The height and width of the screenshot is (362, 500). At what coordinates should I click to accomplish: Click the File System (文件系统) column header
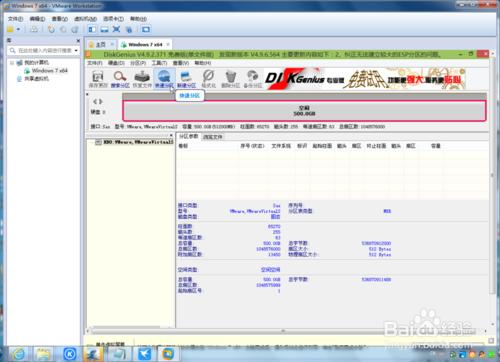click(281, 146)
